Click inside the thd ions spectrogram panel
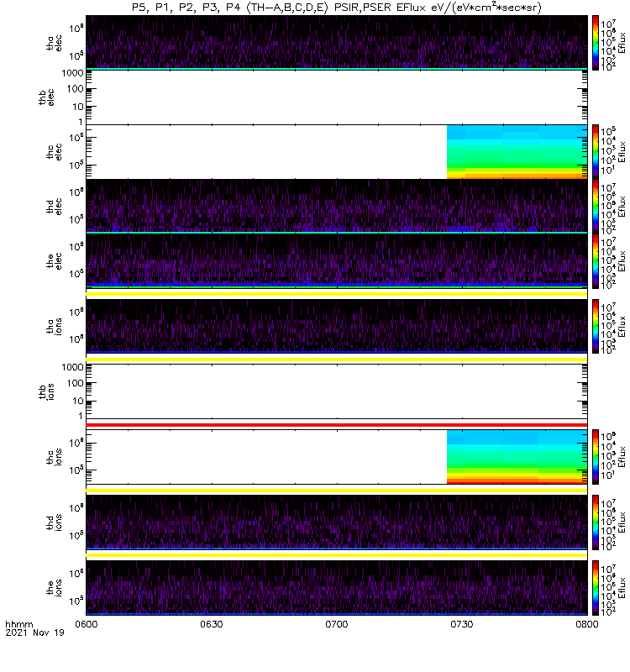 click(337, 522)
